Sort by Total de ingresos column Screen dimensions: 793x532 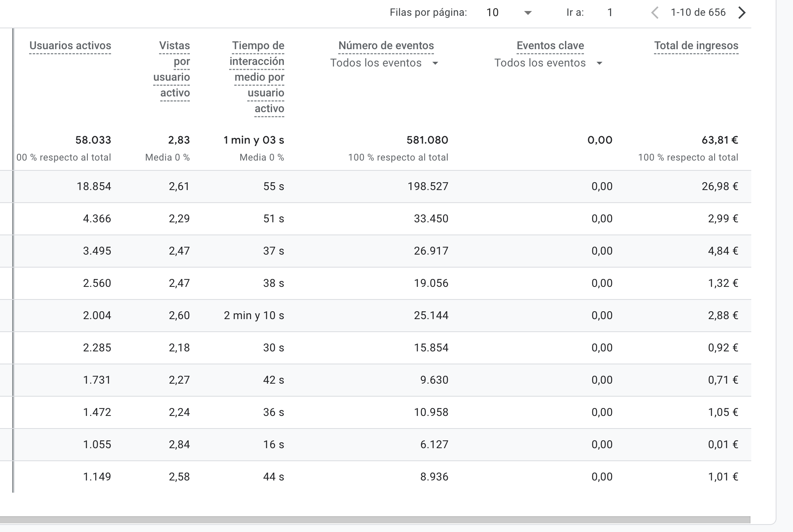pos(696,46)
